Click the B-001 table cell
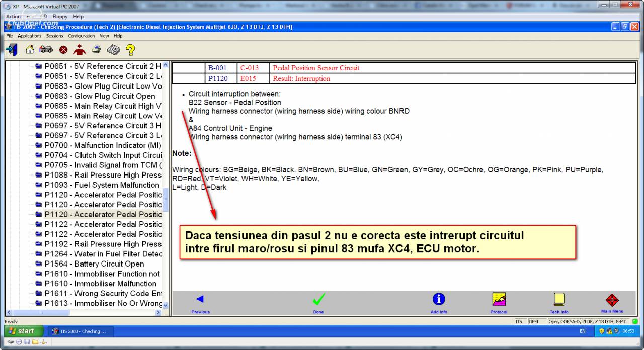The width and height of the screenshot is (644, 350). click(x=221, y=68)
